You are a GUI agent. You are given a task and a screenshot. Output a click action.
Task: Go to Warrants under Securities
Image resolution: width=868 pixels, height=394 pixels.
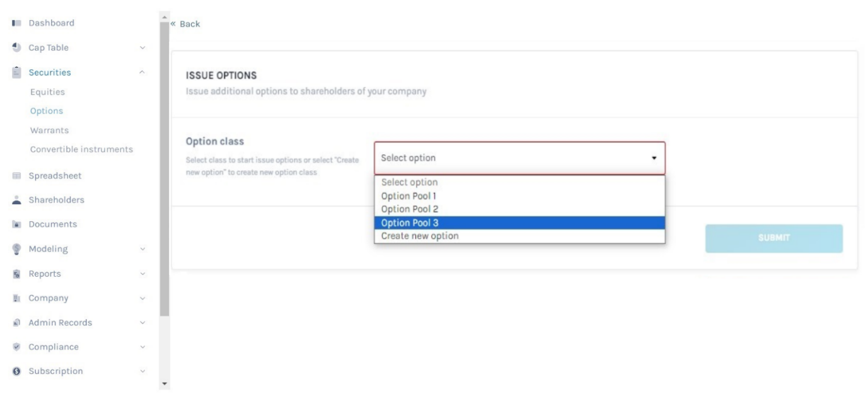[49, 130]
